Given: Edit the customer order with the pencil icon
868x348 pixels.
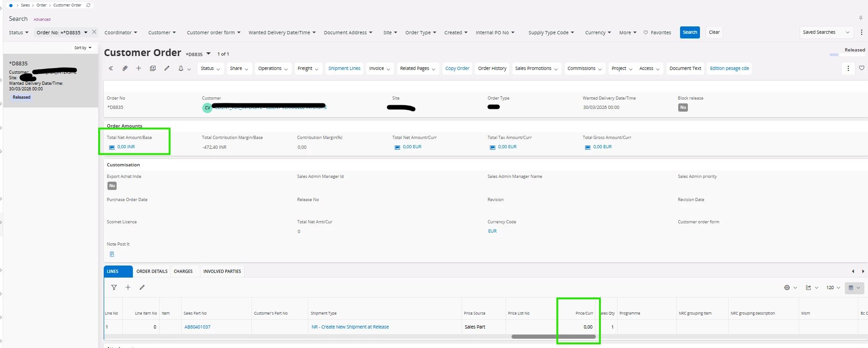Looking at the screenshot, I should click(x=167, y=68).
